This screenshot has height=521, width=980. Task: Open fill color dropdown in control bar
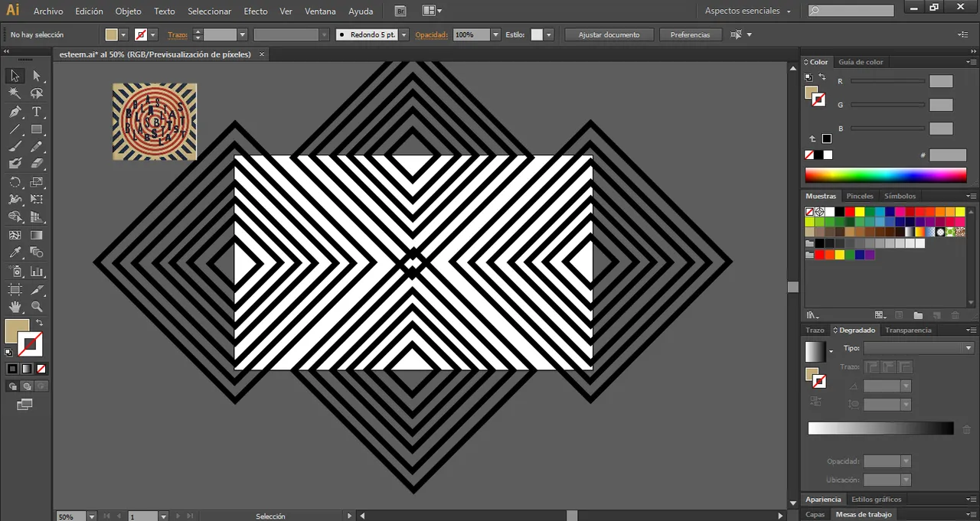124,34
